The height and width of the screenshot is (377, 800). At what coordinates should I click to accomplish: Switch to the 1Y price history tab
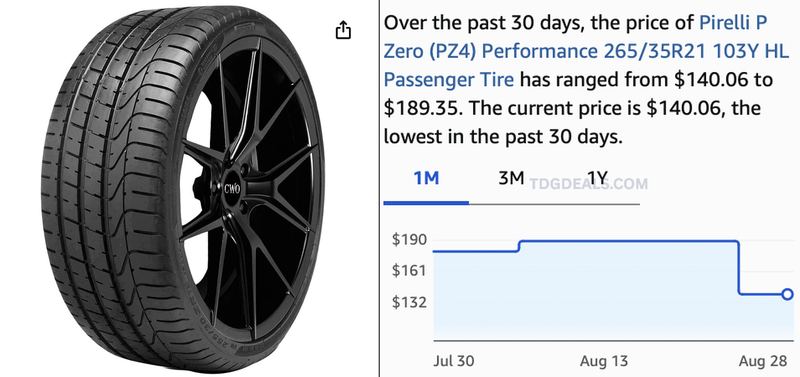(x=597, y=178)
